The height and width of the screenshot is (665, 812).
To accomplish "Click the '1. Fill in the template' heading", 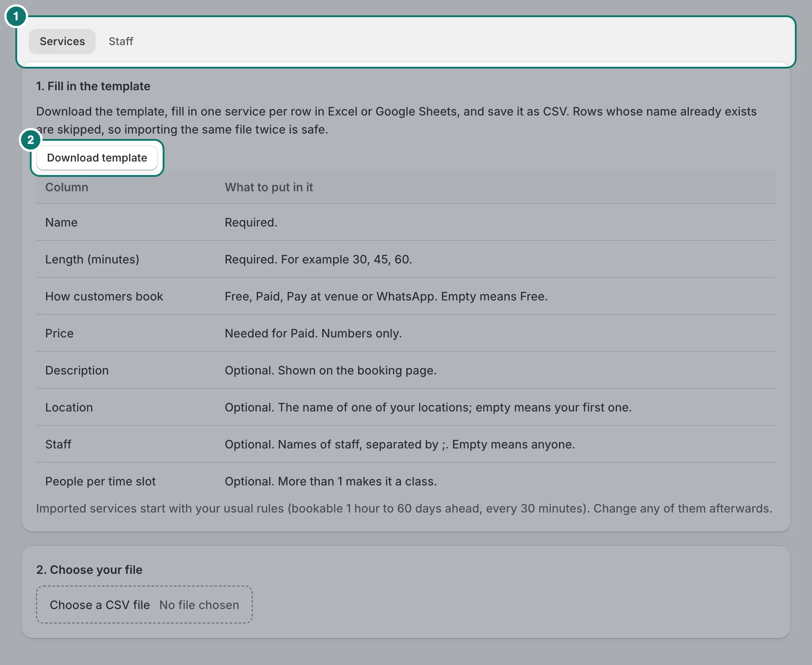I will coord(93,86).
